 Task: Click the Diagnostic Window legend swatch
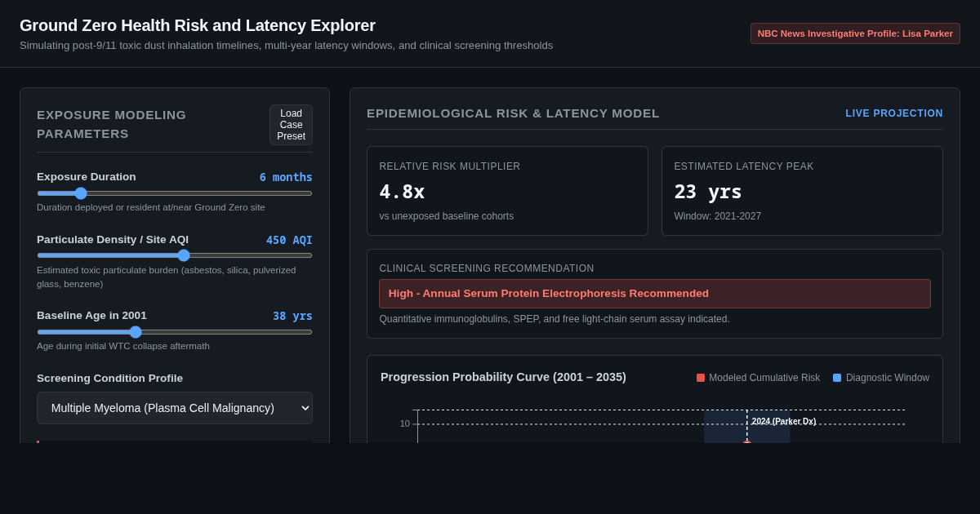(837, 378)
